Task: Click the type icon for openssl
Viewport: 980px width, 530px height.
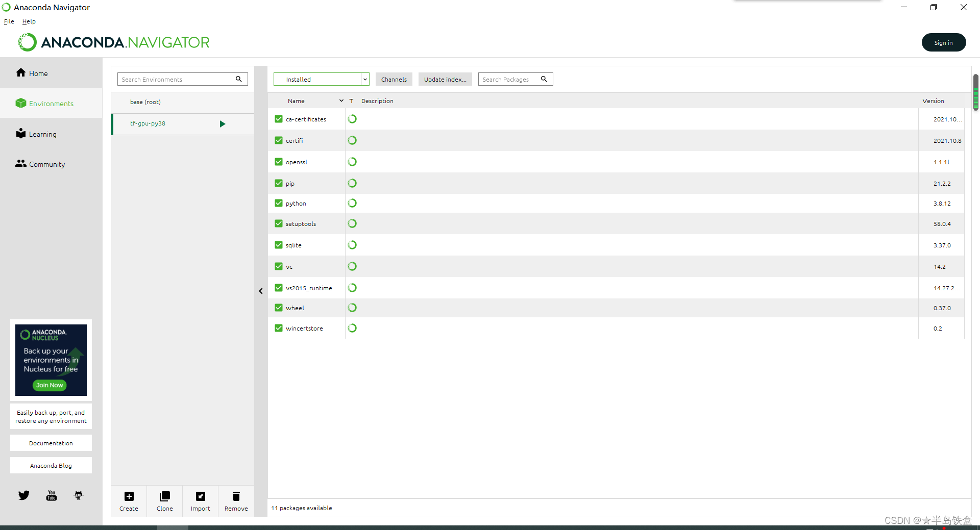Action: [x=352, y=162]
